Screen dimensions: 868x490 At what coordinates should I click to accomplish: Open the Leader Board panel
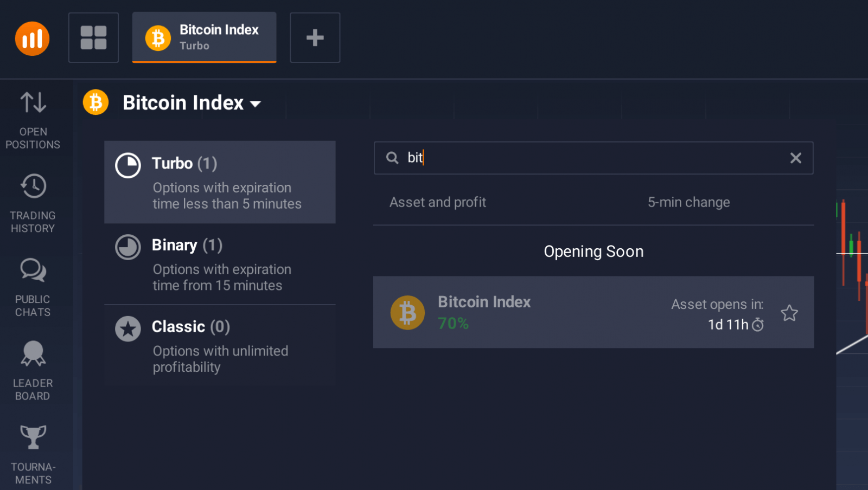(x=33, y=371)
